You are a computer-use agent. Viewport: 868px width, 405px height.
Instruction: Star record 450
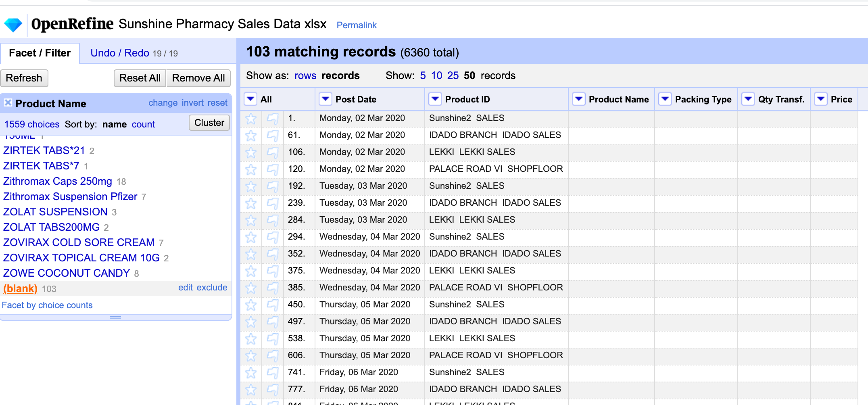(251, 305)
